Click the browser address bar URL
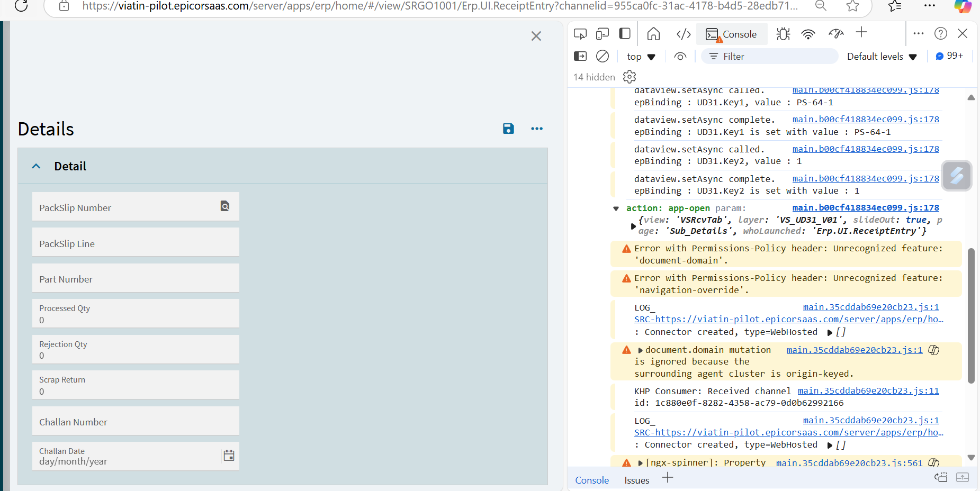980x491 pixels. point(439,6)
